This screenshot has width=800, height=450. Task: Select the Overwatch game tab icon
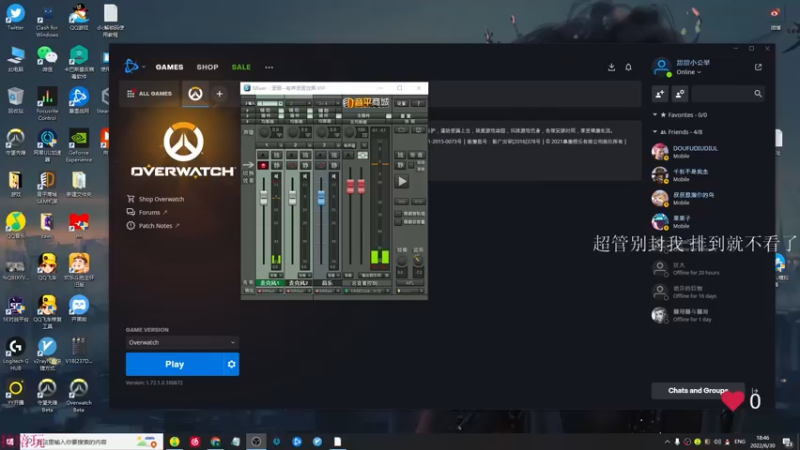point(195,94)
